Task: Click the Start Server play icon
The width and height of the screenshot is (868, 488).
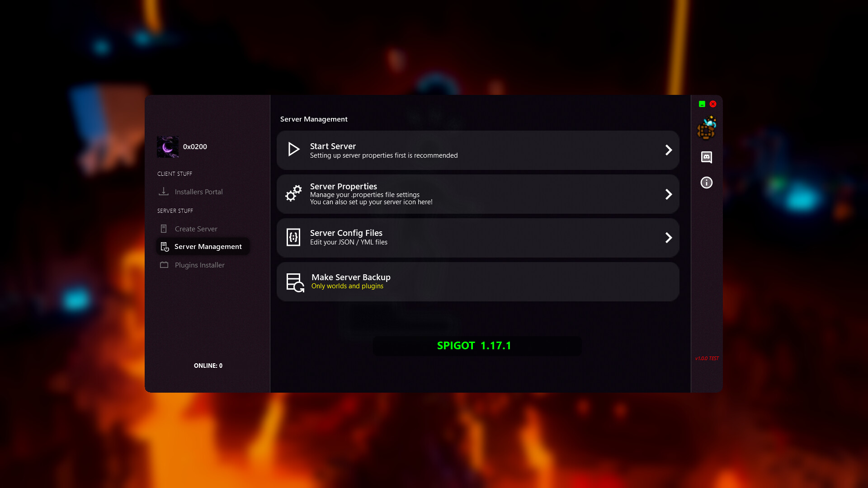Action: [294, 150]
